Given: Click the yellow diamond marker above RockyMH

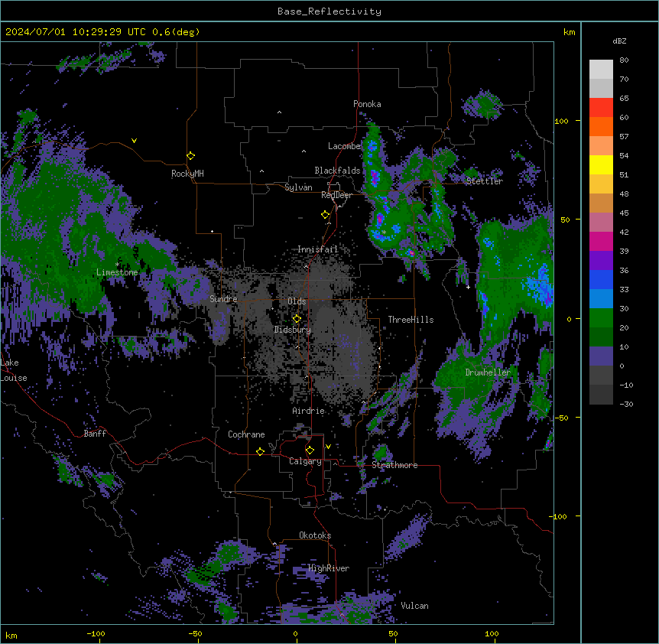Looking at the screenshot, I should click(x=191, y=156).
